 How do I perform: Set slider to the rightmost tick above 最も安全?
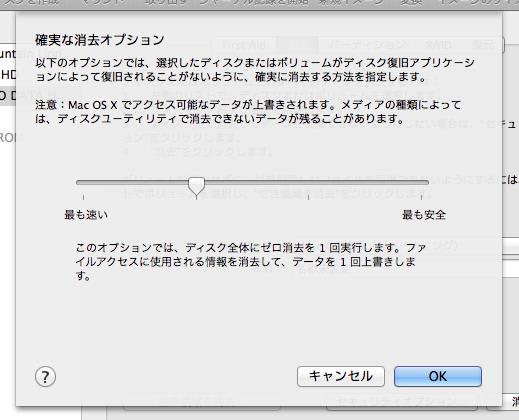(x=421, y=197)
